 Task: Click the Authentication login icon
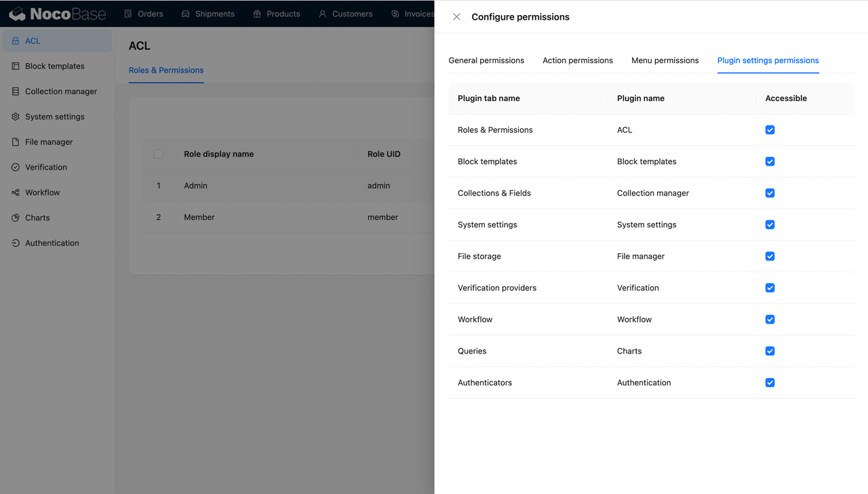[x=16, y=243]
